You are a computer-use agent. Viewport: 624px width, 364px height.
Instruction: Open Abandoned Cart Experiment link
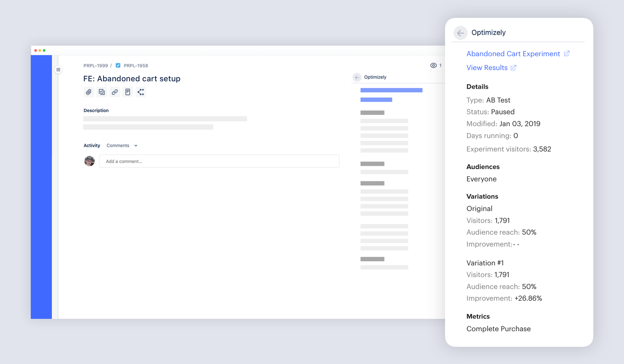tap(513, 54)
